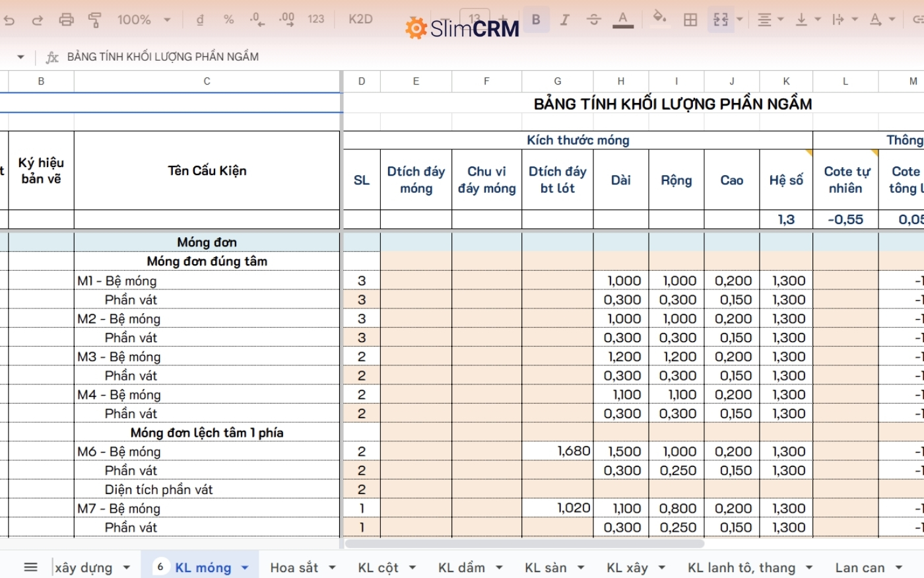924x578 pixels.
Task: Increase decimal places
Action: pos(286,20)
